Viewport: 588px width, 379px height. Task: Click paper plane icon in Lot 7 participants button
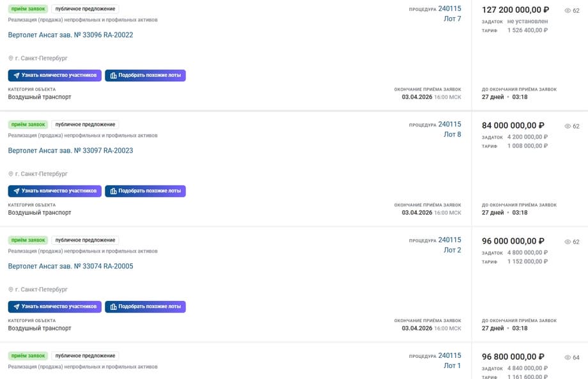(16, 75)
